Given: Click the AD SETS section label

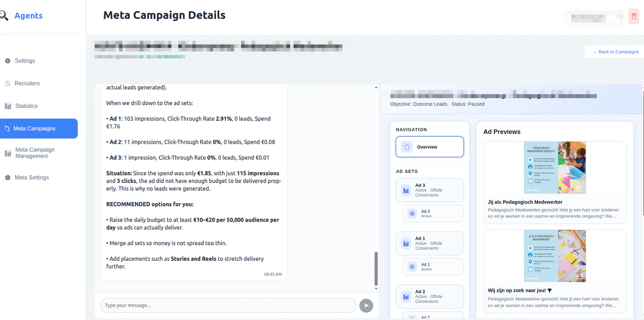Looking at the screenshot, I should click(407, 171).
